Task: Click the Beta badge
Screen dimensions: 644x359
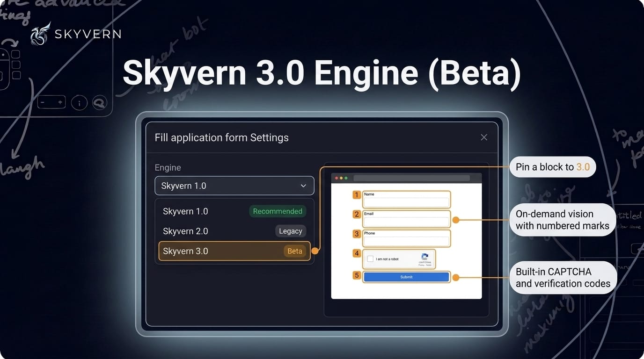Action: 295,251
